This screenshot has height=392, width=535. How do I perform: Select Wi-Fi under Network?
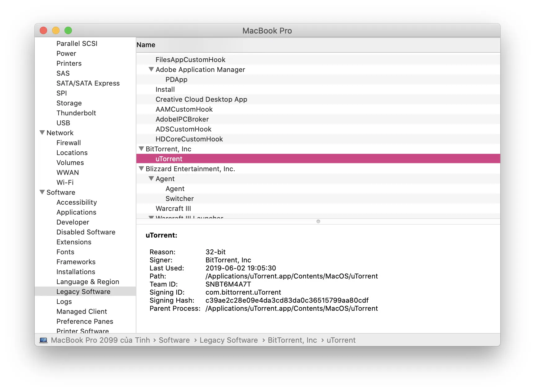click(65, 182)
